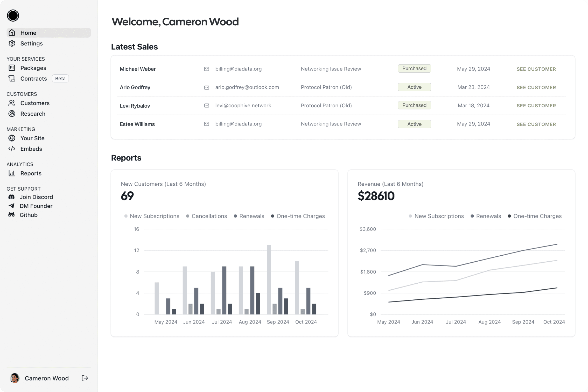Click the name Estee Williams
This screenshot has height=392, width=588.
(137, 124)
